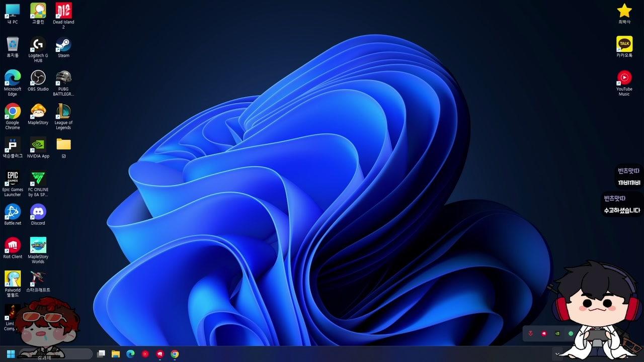644x362 pixels.
Task: Select the Dead Island 2 shortcut
Action: pos(63,16)
